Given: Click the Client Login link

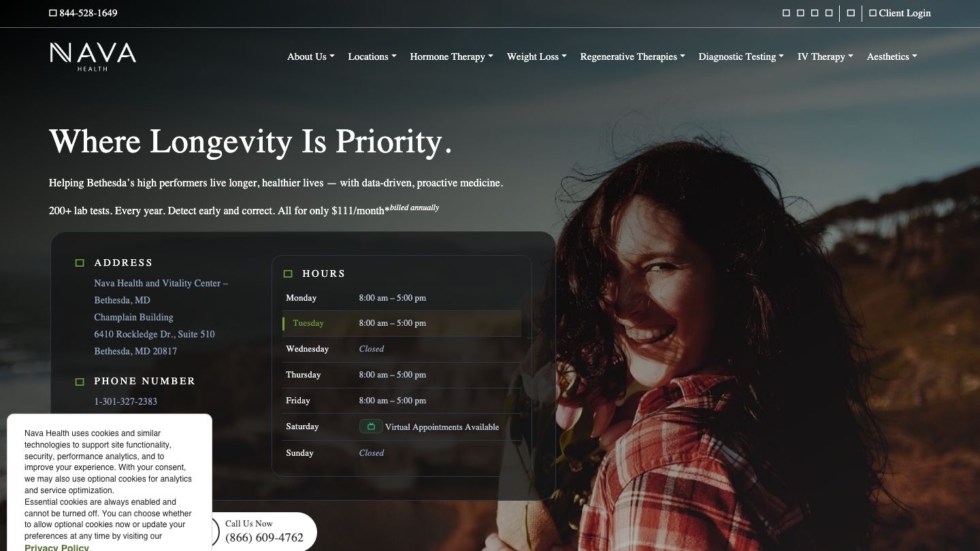Looking at the screenshot, I should (x=900, y=13).
